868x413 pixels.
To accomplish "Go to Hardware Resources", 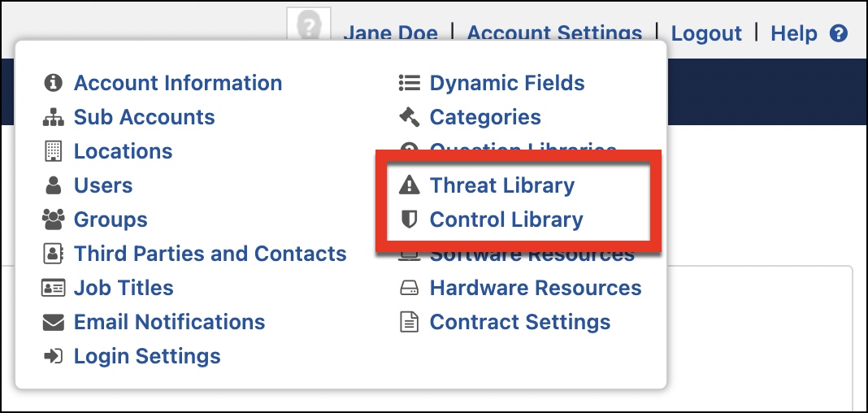I will coord(536,288).
